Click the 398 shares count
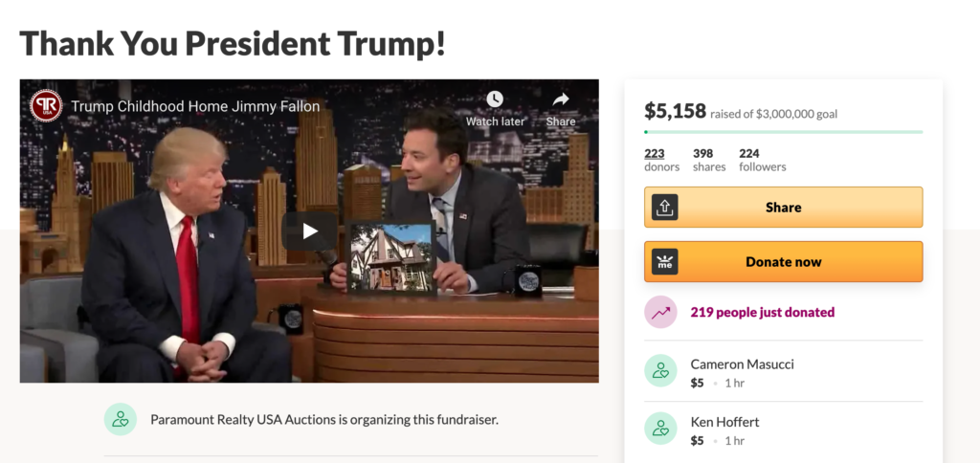The width and height of the screenshot is (980, 463). click(x=709, y=160)
